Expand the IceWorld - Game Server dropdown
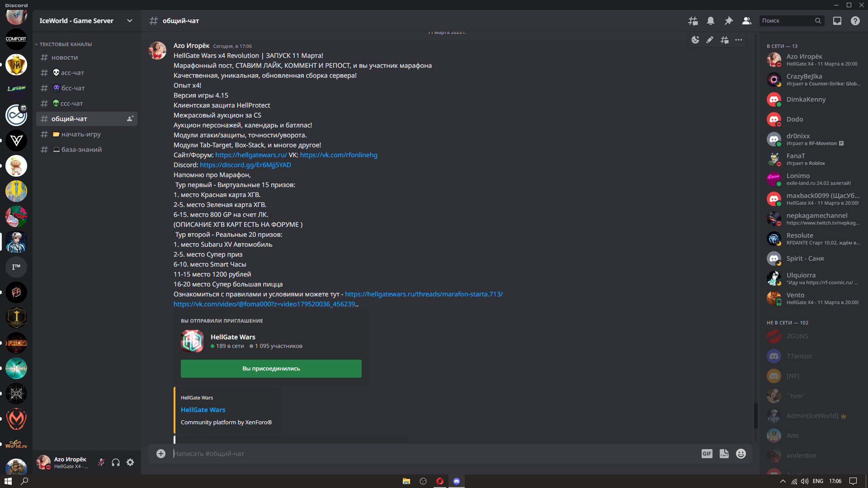The image size is (868, 488). pyautogui.click(x=130, y=21)
